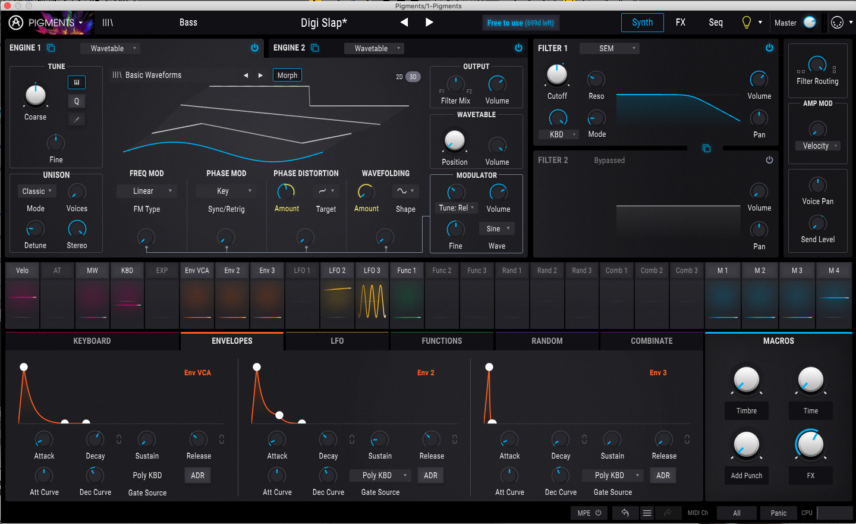Open the Functions modulation tab
The height and width of the screenshot is (524, 856).
442,341
